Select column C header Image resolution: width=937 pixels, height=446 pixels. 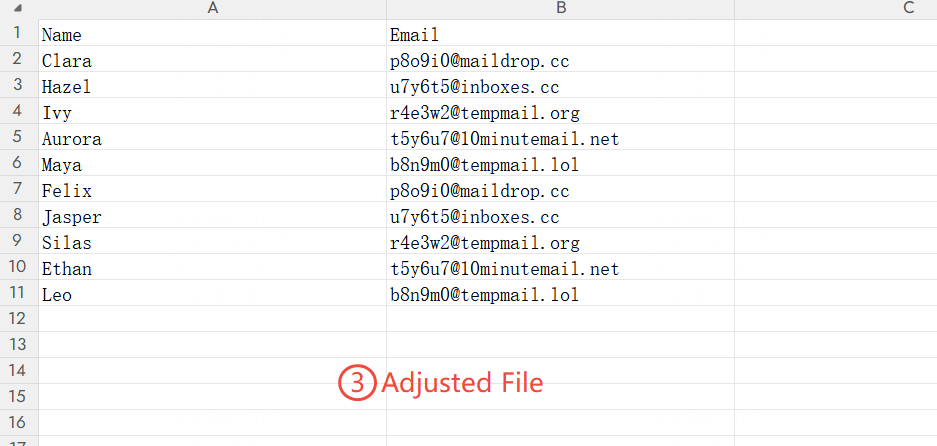coord(835,8)
